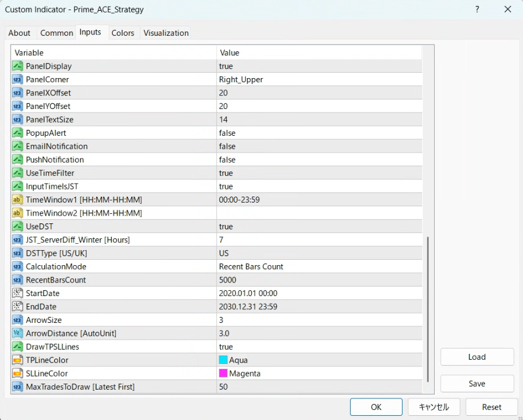Open the PanelCorner Right_Upper value dropdown
Screen dimensions: 523x420
tap(319, 79)
